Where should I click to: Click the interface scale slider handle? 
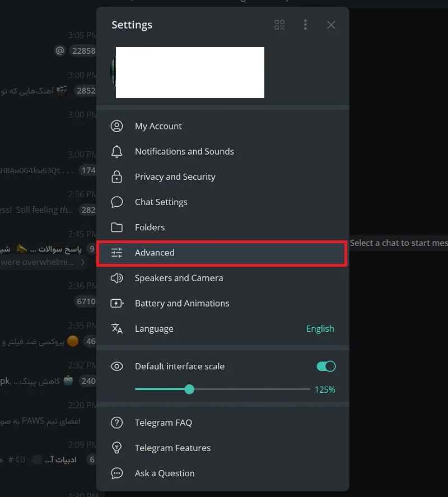point(189,389)
